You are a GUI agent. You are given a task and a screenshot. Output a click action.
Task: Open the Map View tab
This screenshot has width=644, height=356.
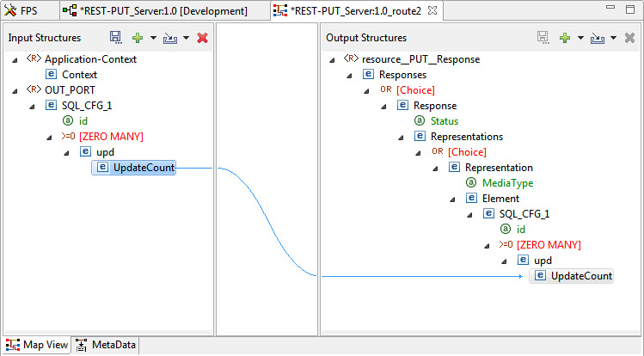point(37,345)
